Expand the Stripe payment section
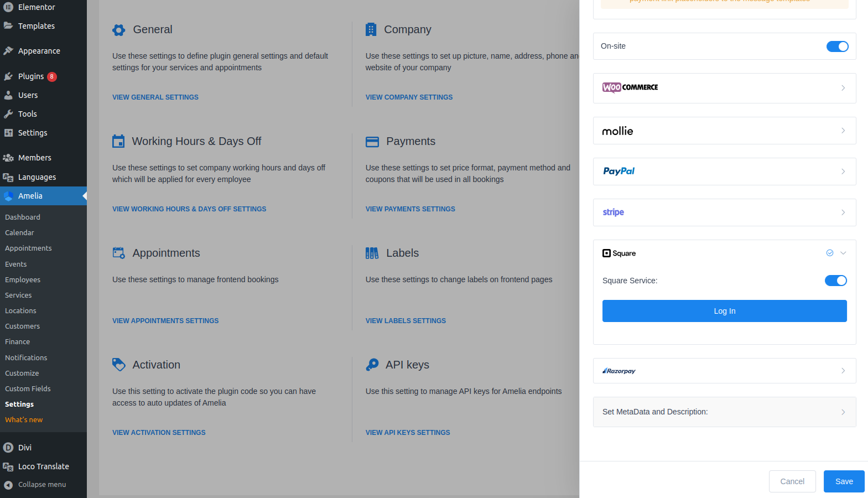868x498 pixels. [x=725, y=212]
